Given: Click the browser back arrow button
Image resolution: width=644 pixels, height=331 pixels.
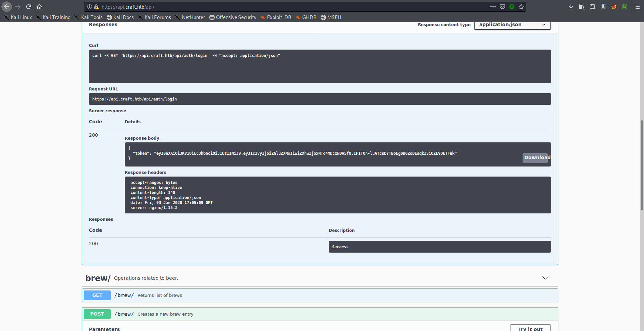Looking at the screenshot, I should [7, 7].
